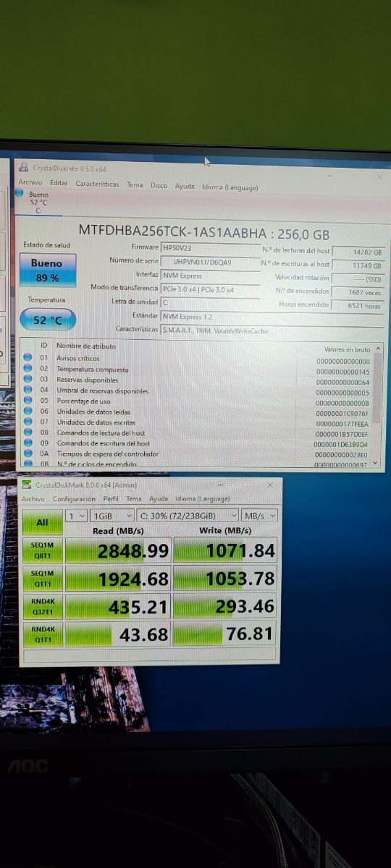391x868 pixels.
Task: Click power-on hours value 6521 horas
Action: pyautogui.click(x=358, y=305)
